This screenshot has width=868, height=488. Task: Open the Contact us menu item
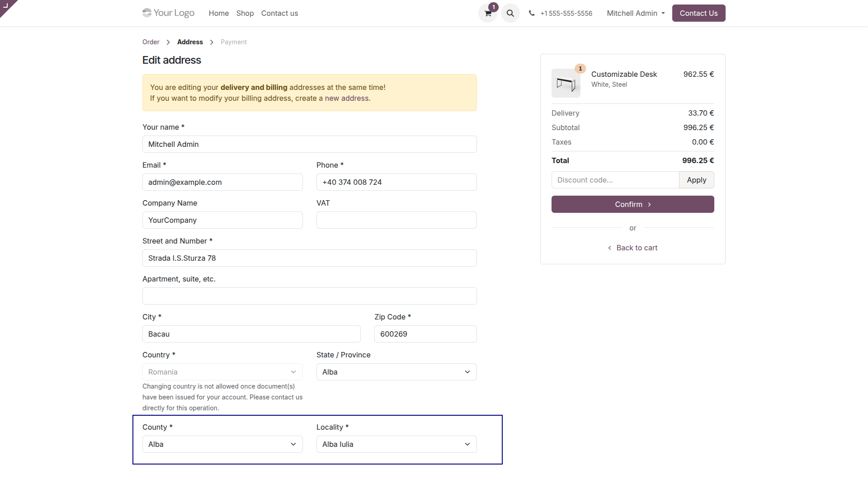279,13
